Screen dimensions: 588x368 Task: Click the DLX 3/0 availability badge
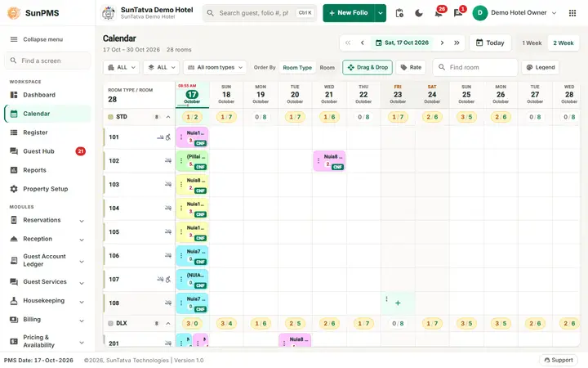(192, 323)
